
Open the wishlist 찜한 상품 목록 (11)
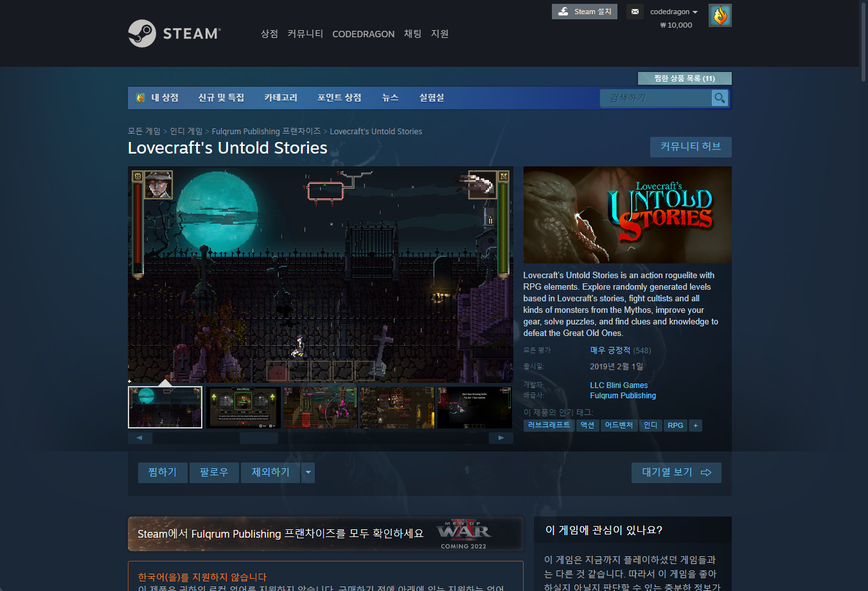[684, 78]
